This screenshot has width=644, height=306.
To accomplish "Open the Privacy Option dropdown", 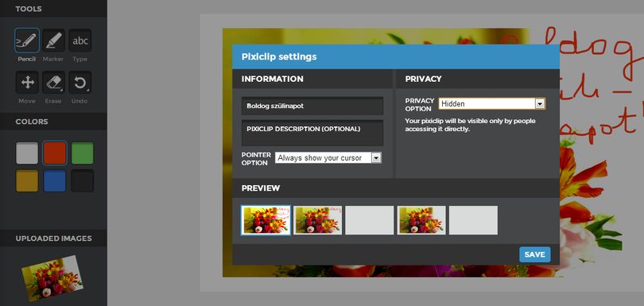I will coord(492,104).
